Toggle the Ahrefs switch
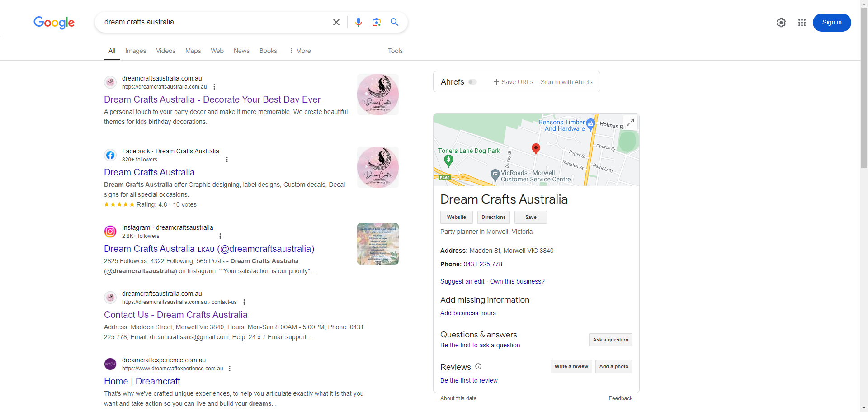The height and width of the screenshot is (412, 868). click(x=472, y=82)
